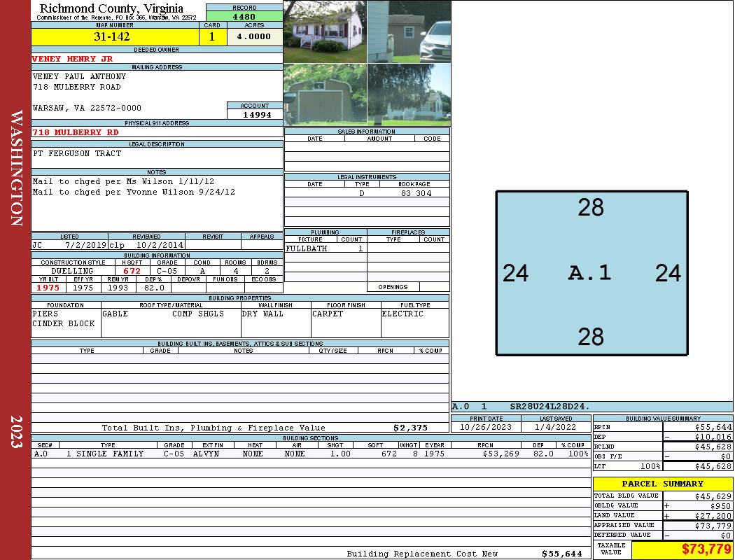The image size is (735, 560).
Task: Click construction style DWELLING
Action: 72,272
